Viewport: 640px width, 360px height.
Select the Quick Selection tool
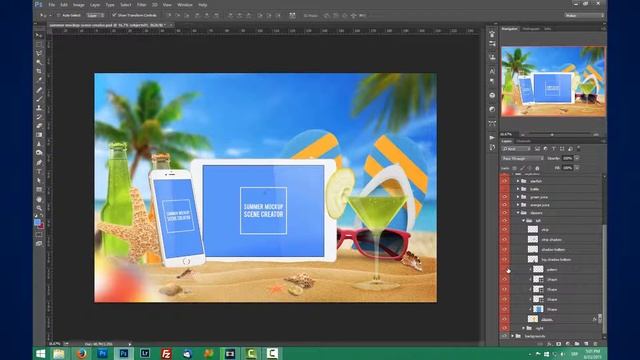(x=39, y=62)
